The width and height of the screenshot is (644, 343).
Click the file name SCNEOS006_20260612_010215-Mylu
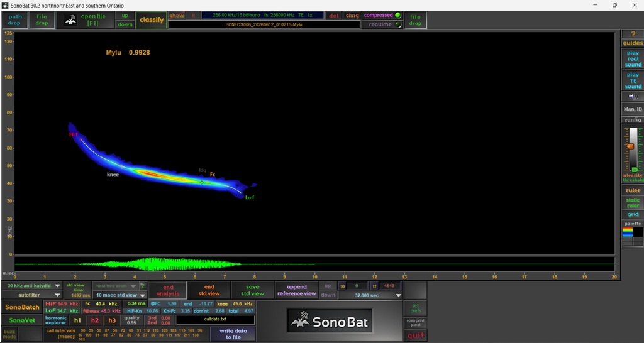(x=264, y=24)
